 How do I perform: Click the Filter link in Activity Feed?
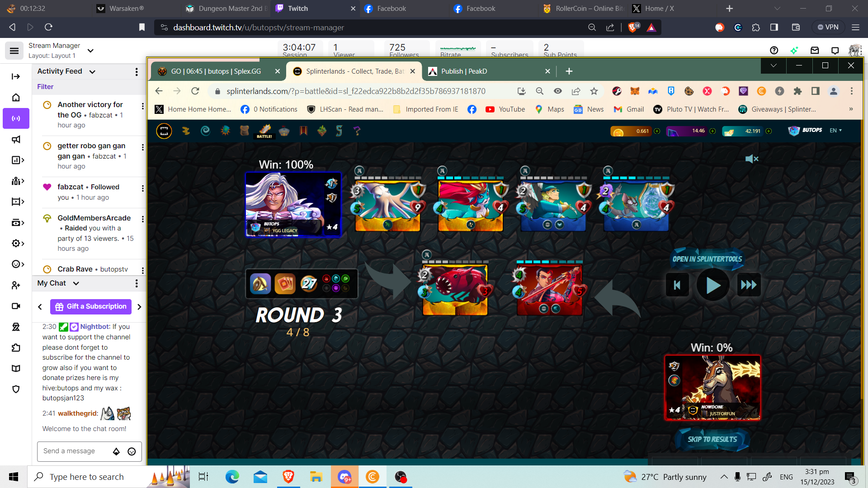pyautogui.click(x=45, y=86)
